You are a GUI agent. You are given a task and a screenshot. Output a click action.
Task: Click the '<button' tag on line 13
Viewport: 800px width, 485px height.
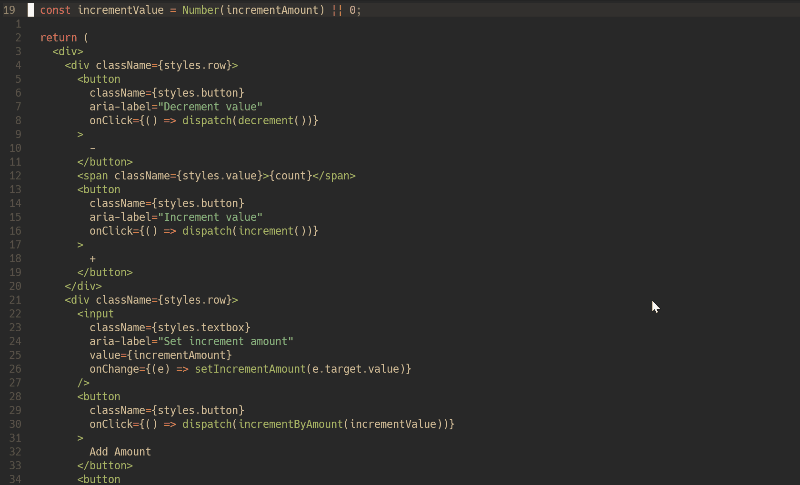coord(98,189)
